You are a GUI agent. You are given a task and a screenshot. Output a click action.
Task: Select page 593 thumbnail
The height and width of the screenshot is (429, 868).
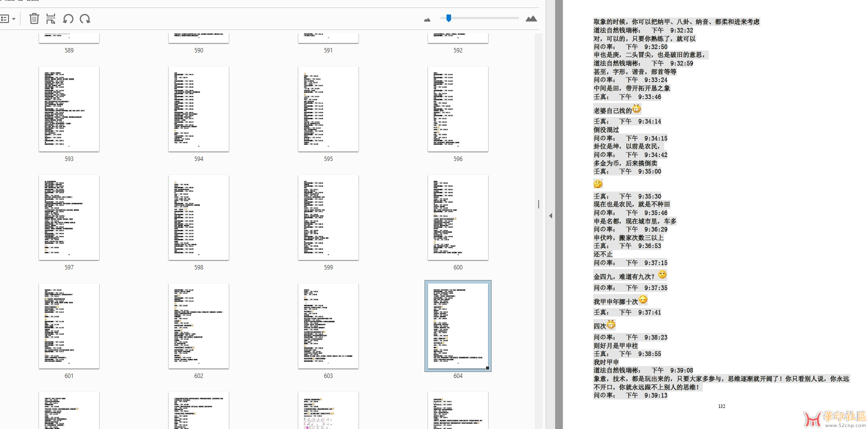pos(69,109)
